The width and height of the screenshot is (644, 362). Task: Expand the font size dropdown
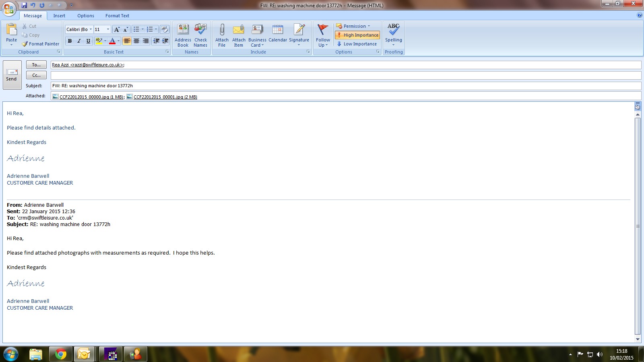[108, 29]
